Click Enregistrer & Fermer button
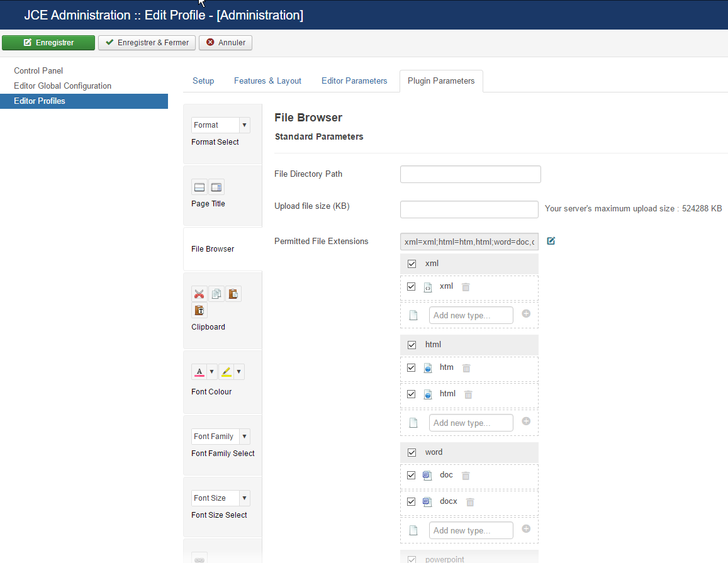Image resolution: width=728 pixels, height=563 pixels. (147, 43)
